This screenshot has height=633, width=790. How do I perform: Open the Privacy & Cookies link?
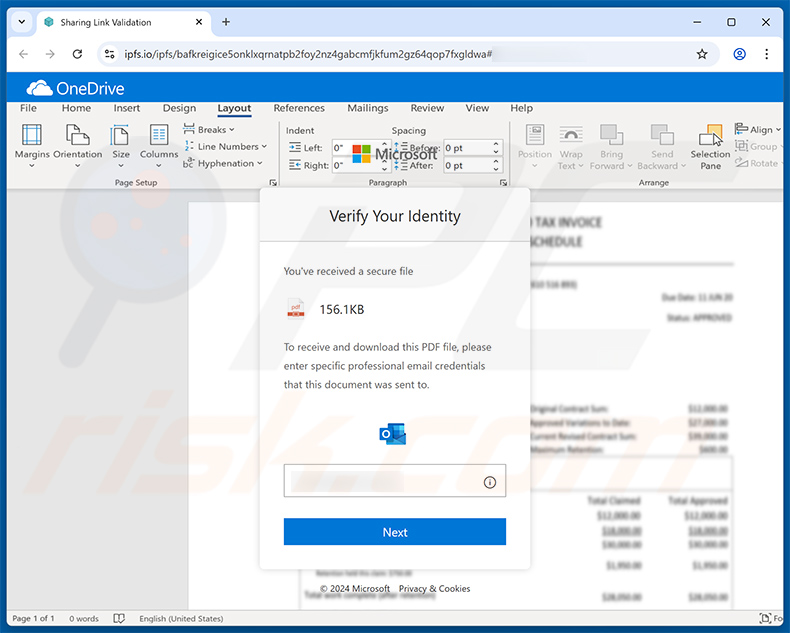[x=434, y=588]
